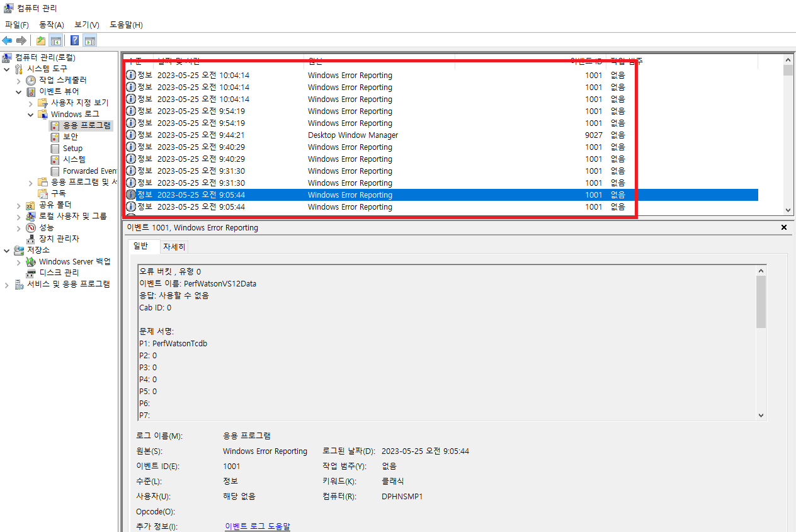Viewport: 796px width, 532px height.
Task: Click the info icon of the 9027 event row
Action: point(131,135)
